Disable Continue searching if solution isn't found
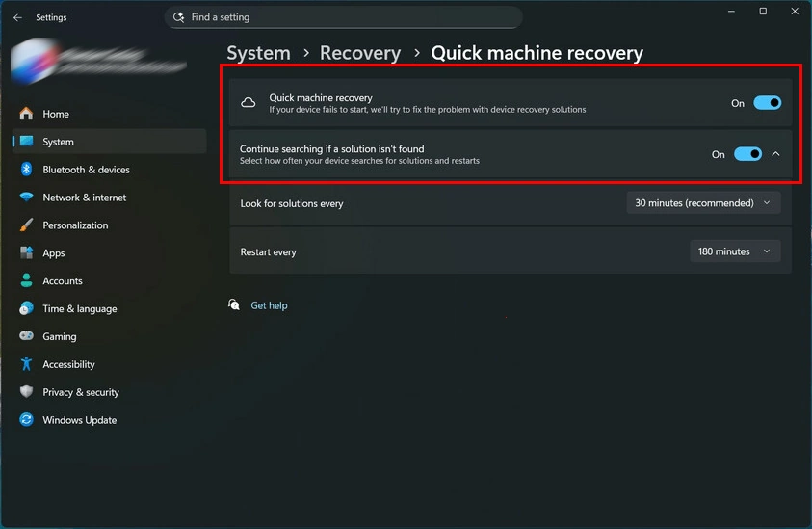The image size is (812, 529). point(747,154)
